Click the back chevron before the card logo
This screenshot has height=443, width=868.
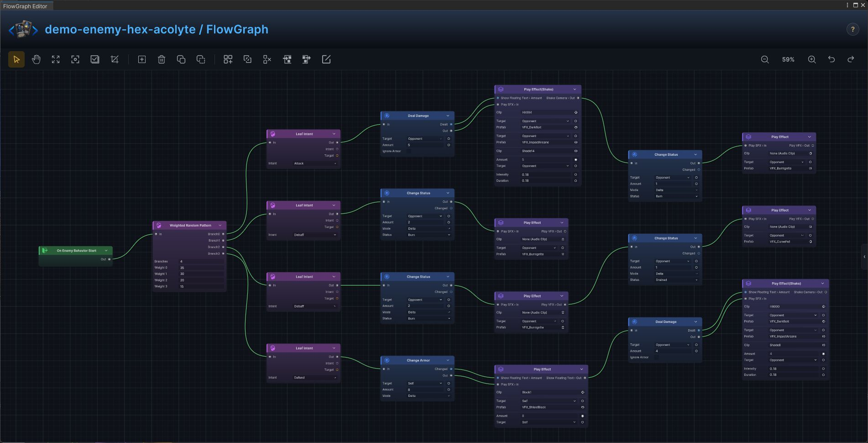[x=11, y=30]
